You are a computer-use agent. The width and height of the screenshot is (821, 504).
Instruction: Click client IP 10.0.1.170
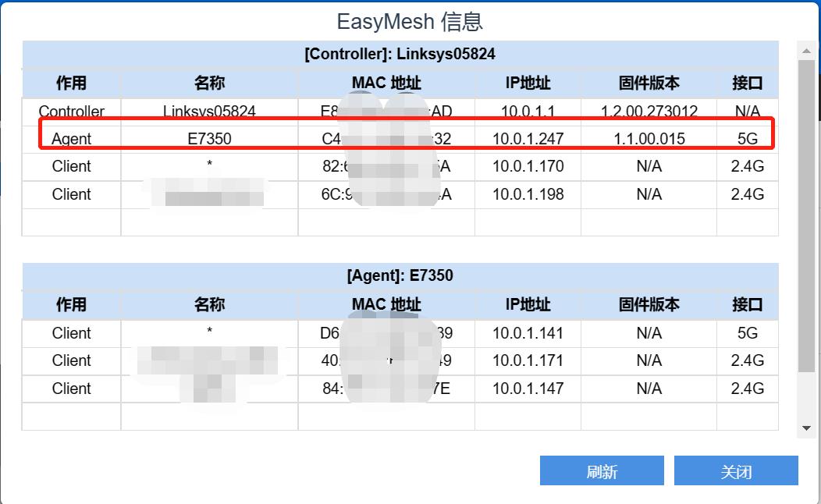[x=528, y=166]
